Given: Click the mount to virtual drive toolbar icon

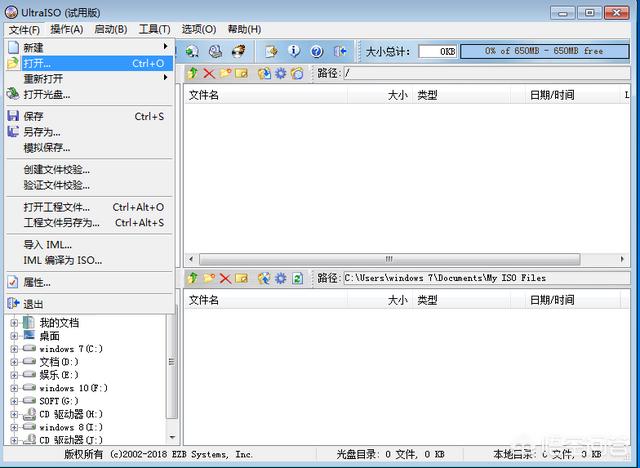Looking at the screenshot, I should point(192,51).
